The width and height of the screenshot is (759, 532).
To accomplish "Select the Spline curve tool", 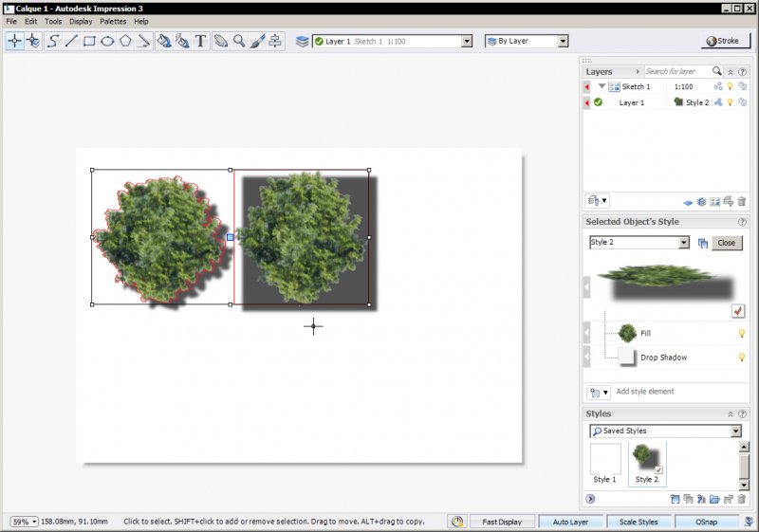I will [x=53, y=41].
